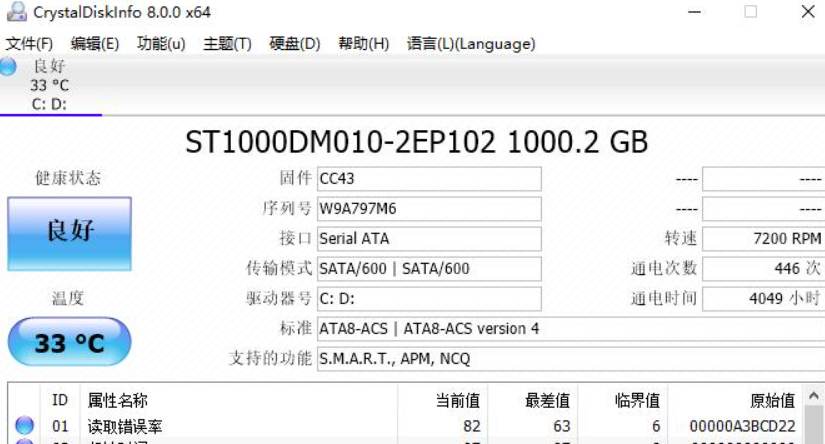Click the scroll up arrow of attribute list
The image size is (825, 444).
(x=813, y=396)
